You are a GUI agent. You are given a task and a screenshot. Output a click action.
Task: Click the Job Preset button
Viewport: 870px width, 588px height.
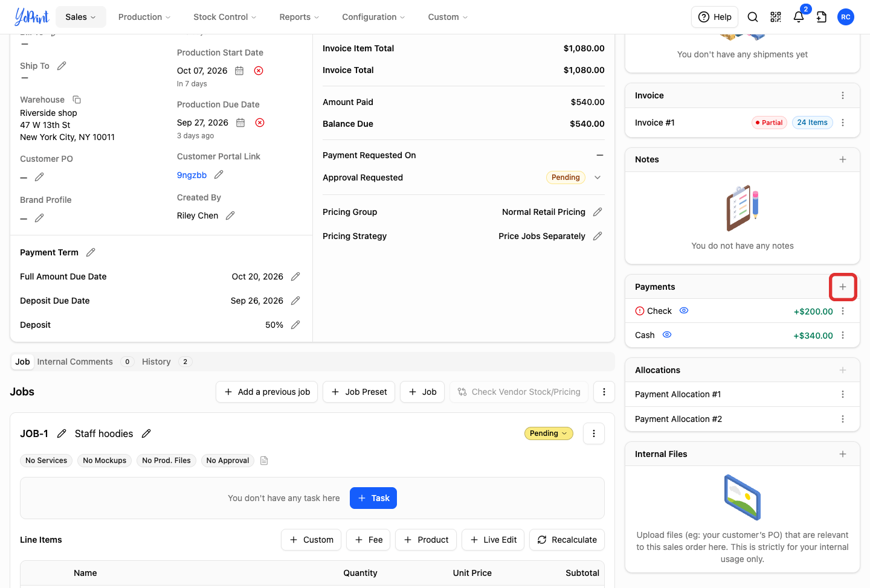(x=359, y=392)
